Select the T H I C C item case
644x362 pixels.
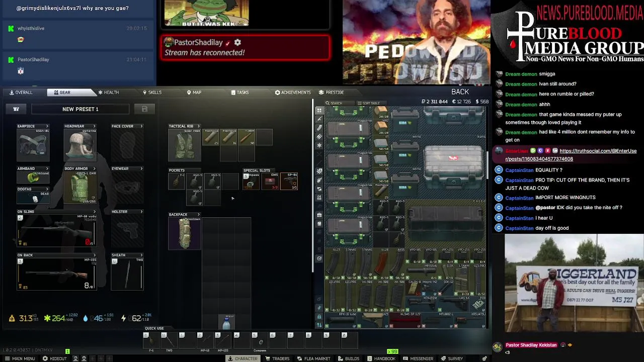pyautogui.click(x=446, y=223)
